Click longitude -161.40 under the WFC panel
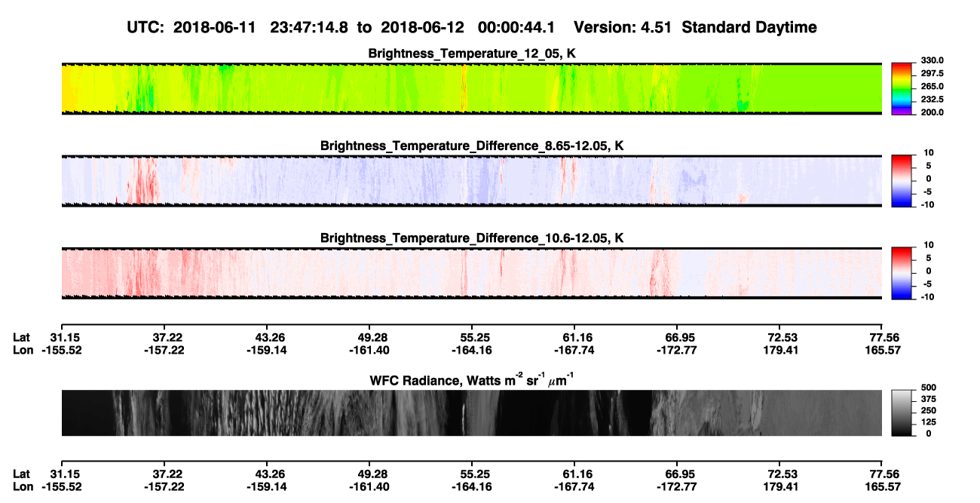This screenshot has height=503, width=980. click(x=369, y=487)
